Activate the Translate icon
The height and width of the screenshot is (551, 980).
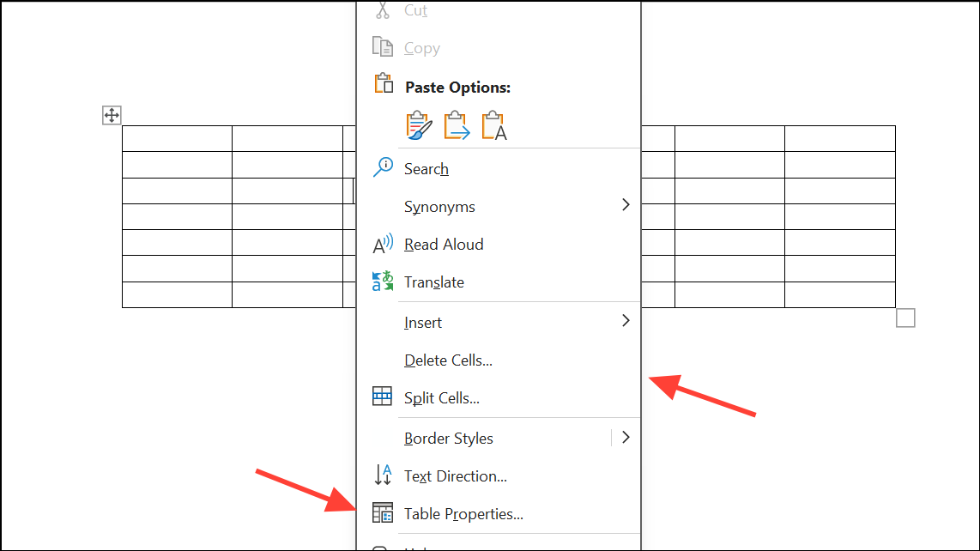tap(383, 281)
